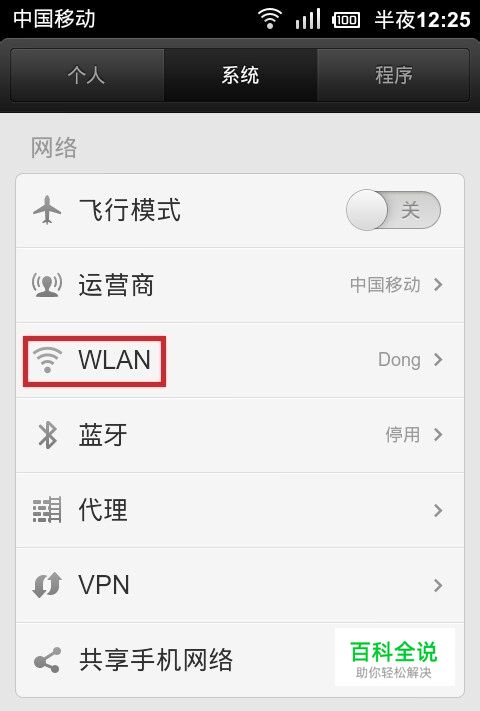Open the VPN settings label
Image resolution: width=480 pixels, height=711 pixels.
104,584
